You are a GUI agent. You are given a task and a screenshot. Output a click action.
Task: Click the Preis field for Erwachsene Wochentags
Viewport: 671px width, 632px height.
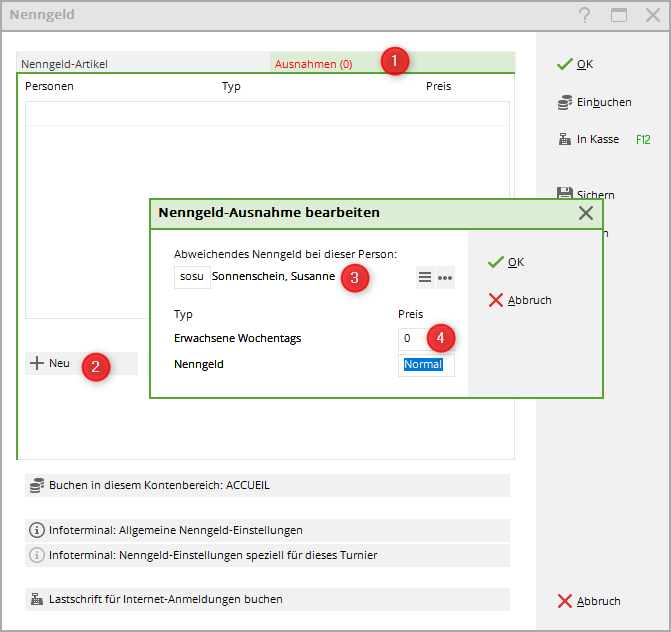coord(426,339)
